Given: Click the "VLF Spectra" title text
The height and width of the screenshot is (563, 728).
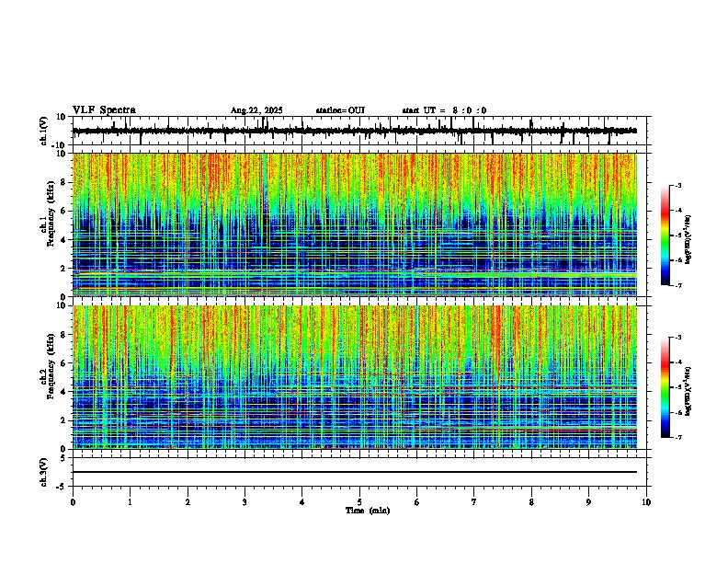Looking at the screenshot, I should click(104, 110).
